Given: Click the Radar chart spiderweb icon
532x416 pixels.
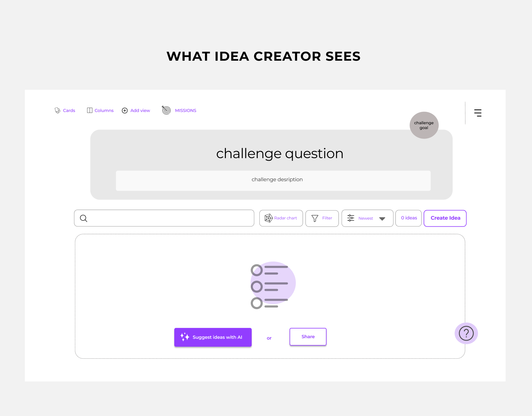Looking at the screenshot, I should pyautogui.click(x=268, y=218).
